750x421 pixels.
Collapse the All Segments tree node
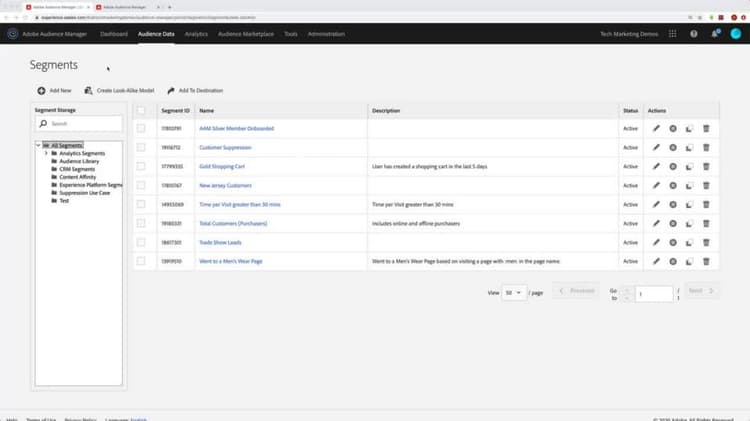coord(38,145)
